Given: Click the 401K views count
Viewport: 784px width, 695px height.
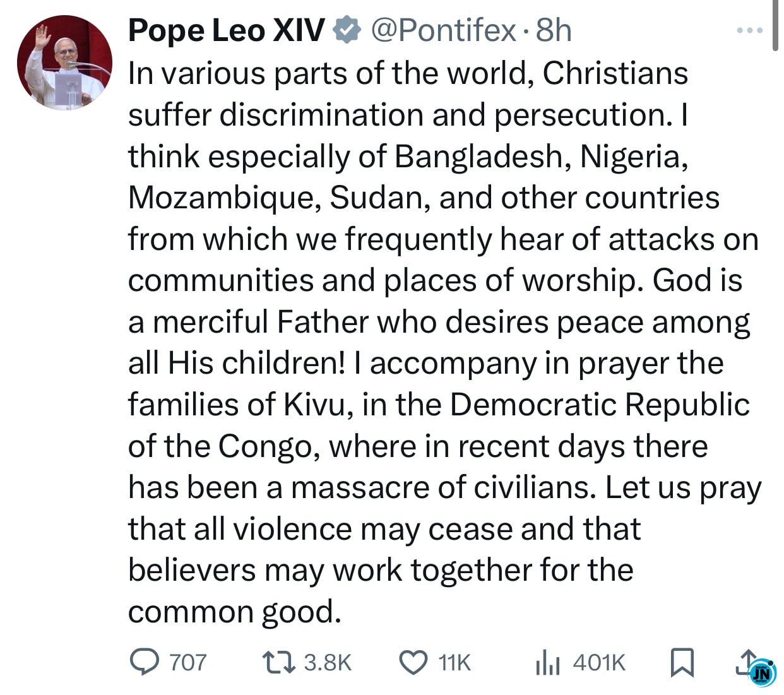Looking at the screenshot, I should (599, 662).
